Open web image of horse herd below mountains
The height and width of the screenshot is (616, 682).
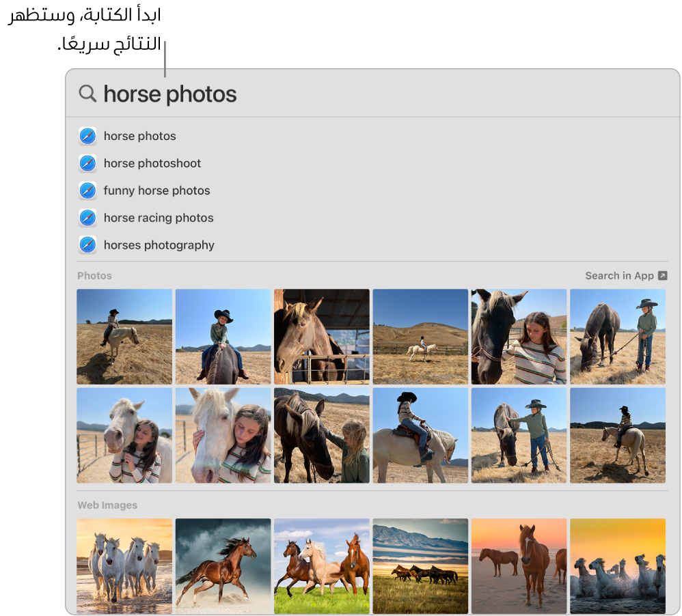click(420, 565)
